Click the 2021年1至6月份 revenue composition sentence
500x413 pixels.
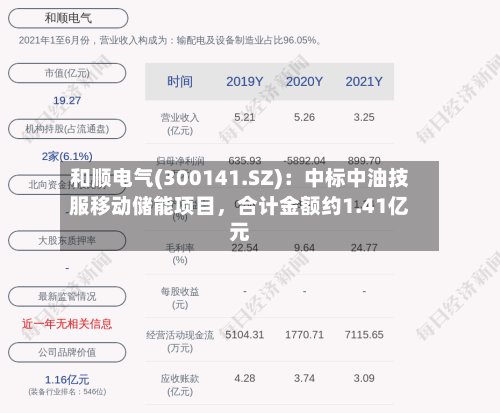(170, 41)
